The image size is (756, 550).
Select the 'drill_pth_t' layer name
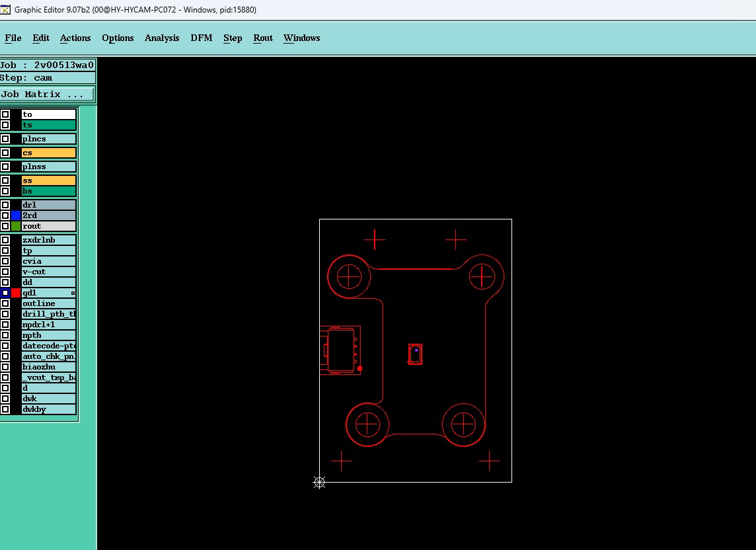pos(49,314)
